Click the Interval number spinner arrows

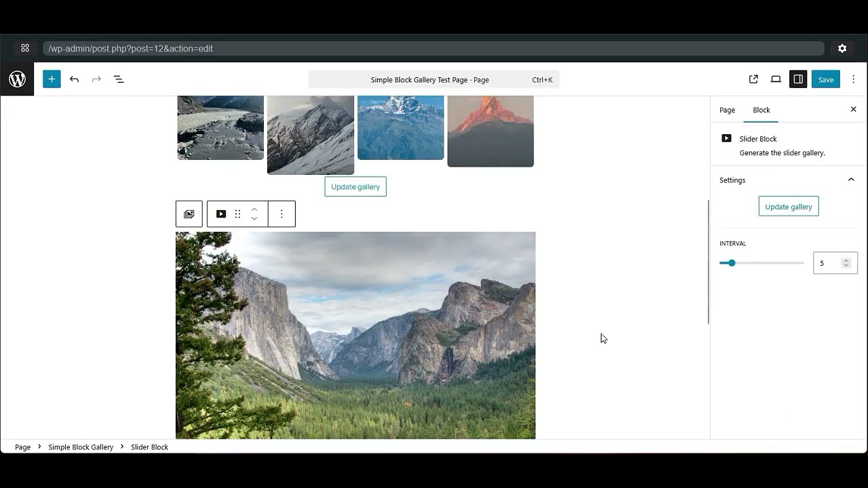(846, 263)
